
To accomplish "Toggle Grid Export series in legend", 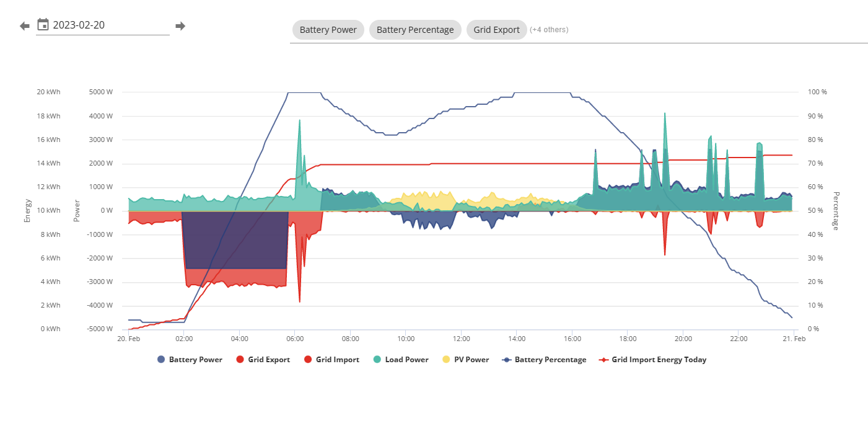I will point(263,360).
